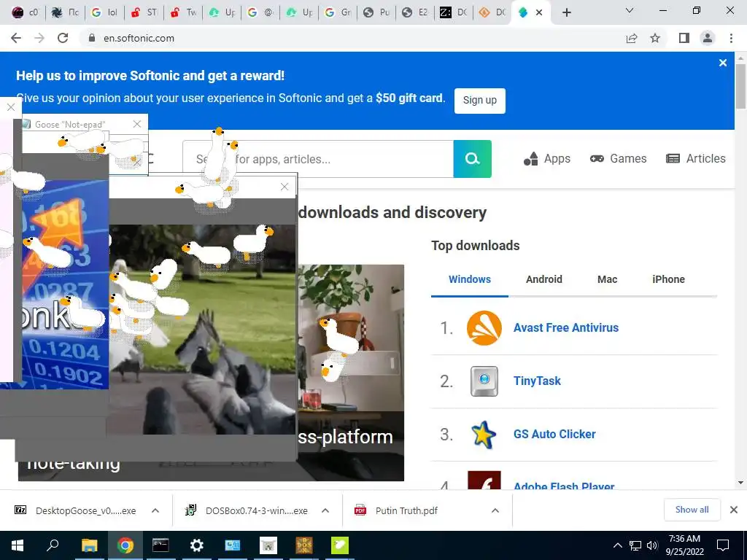
Task: Expand options for Putin Truth.pdf download
Action: (x=495, y=510)
